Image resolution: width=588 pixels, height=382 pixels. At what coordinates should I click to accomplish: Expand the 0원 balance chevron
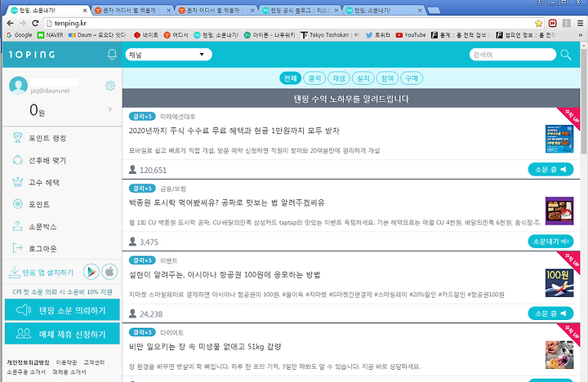click(x=110, y=109)
